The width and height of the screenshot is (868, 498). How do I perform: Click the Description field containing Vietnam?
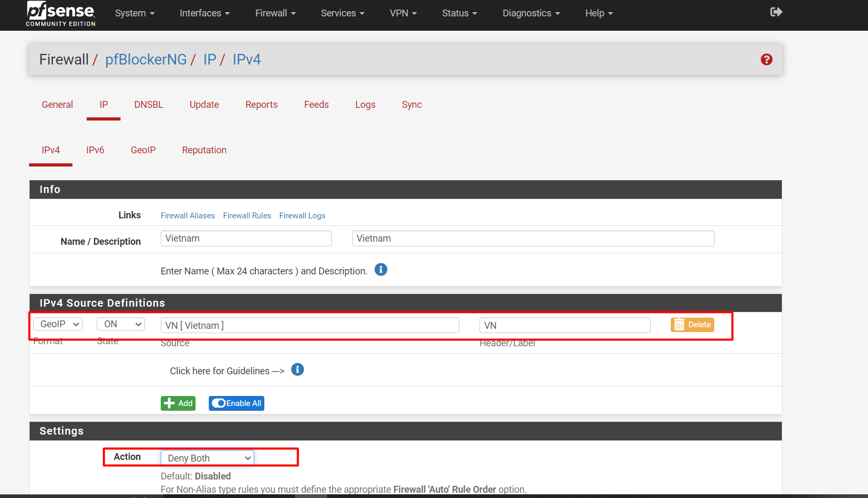[533, 238]
